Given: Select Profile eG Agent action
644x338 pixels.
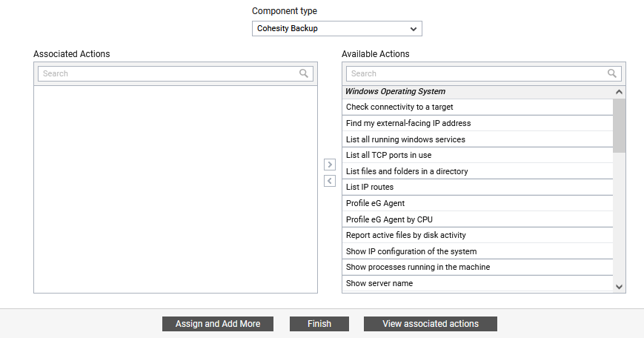Looking at the screenshot, I should (x=478, y=203).
